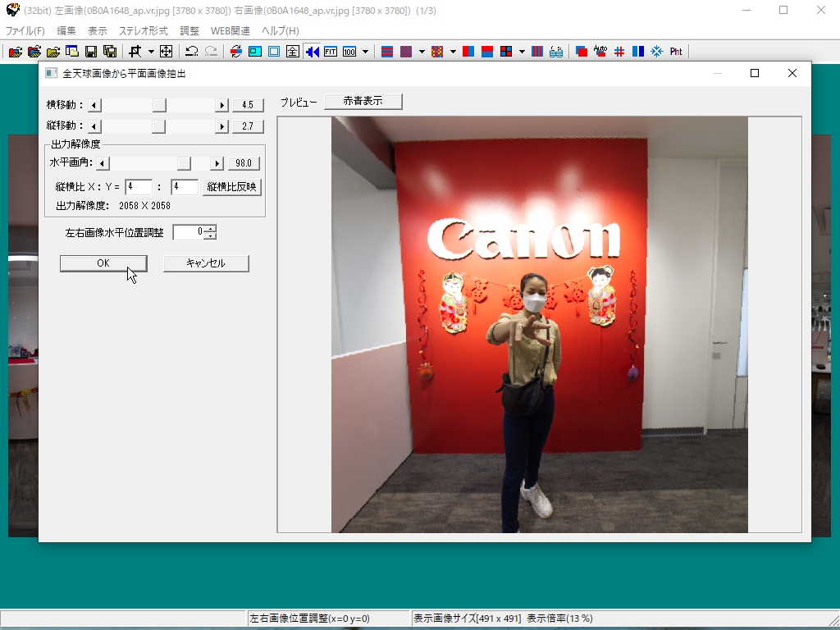The height and width of the screenshot is (630, 840).
Task: Click the キャンセル button
Action: tap(206, 263)
